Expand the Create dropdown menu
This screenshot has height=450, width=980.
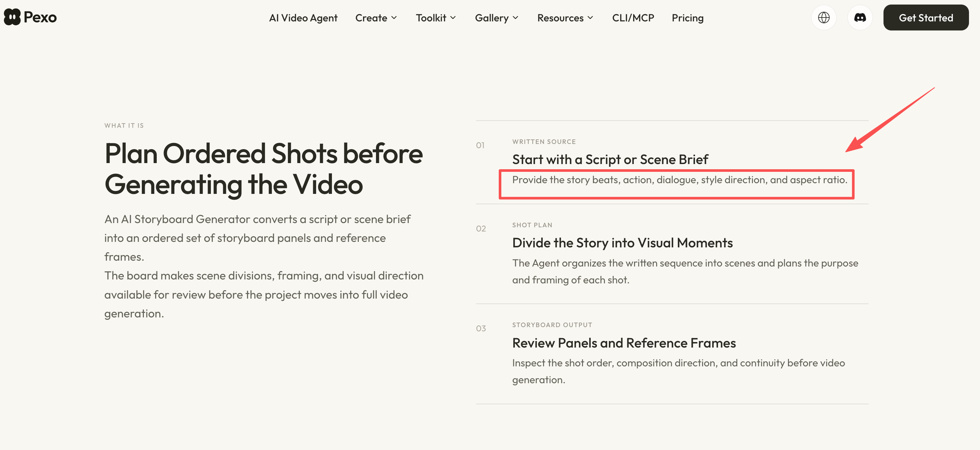point(376,18)
